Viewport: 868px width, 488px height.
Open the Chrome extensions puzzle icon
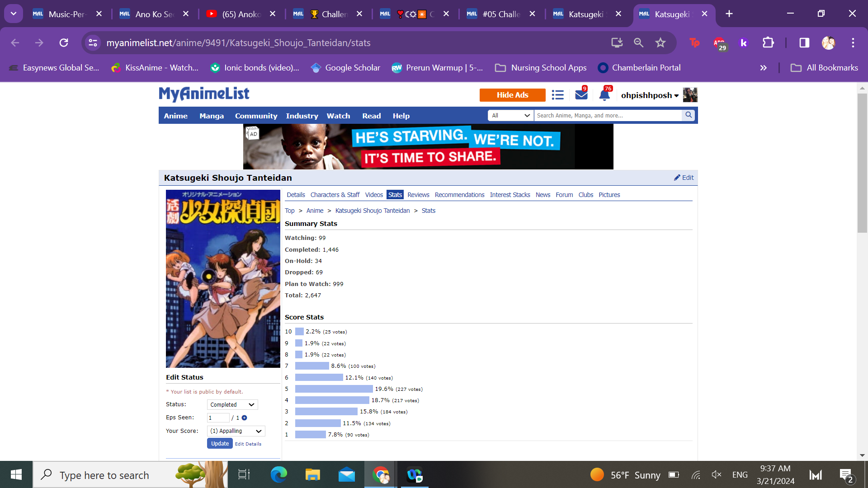(x=768, y=42)
